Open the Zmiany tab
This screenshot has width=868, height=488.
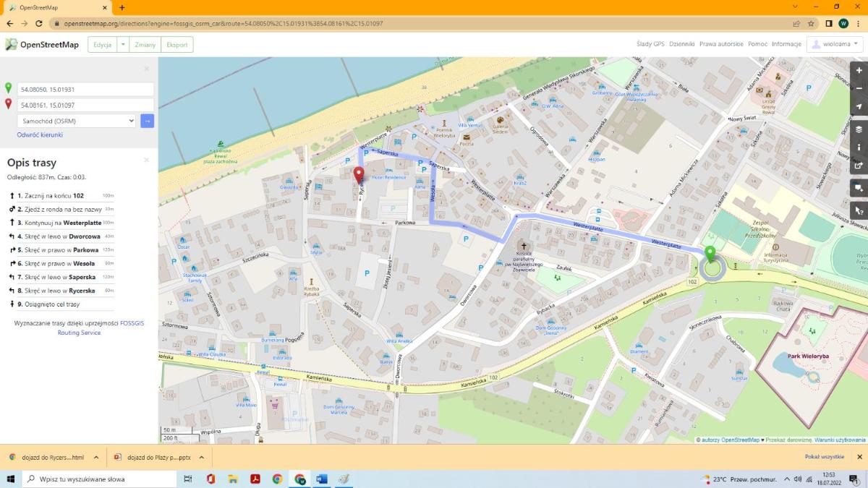click(145, 45)
